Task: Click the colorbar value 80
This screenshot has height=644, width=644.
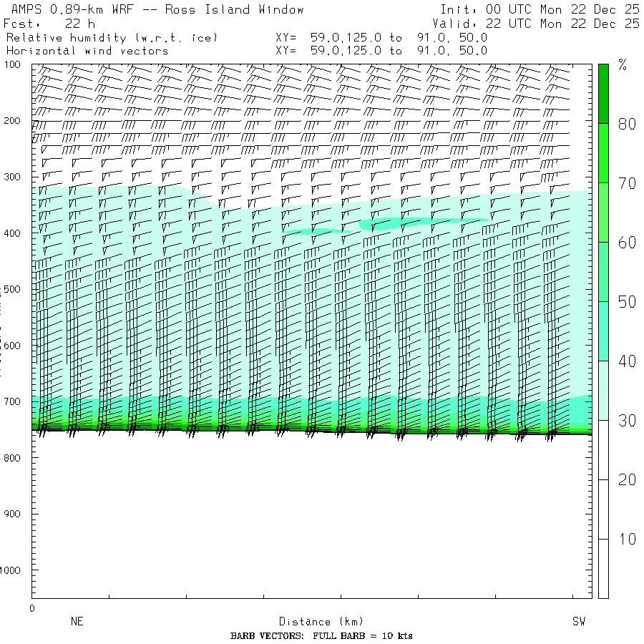Action: [x=627, y=124]
